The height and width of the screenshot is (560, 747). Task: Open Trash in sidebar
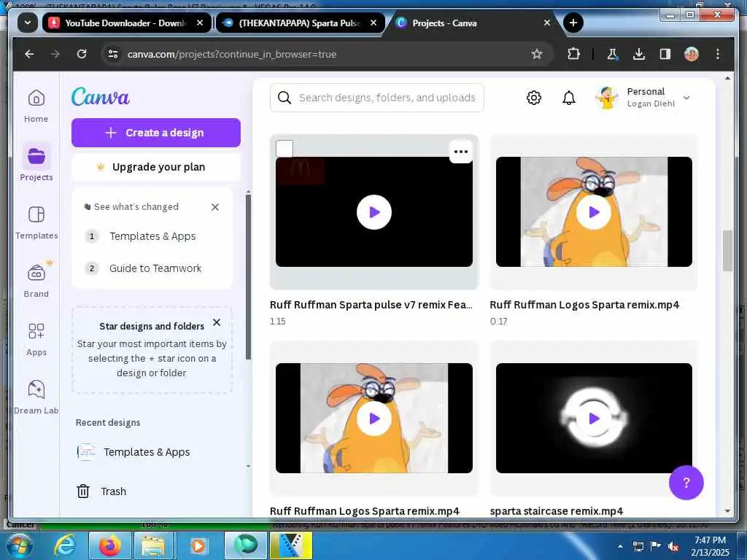coord(101,491)
